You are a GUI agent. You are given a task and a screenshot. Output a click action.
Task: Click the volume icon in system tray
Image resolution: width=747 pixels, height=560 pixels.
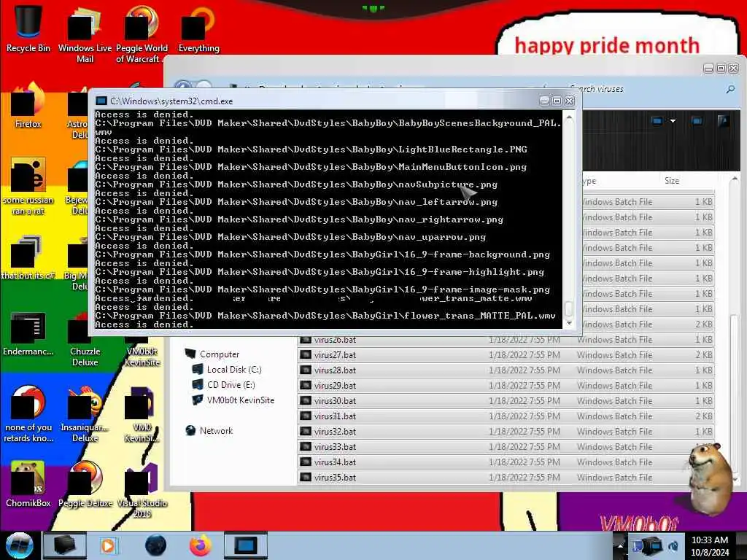[673, 545]
